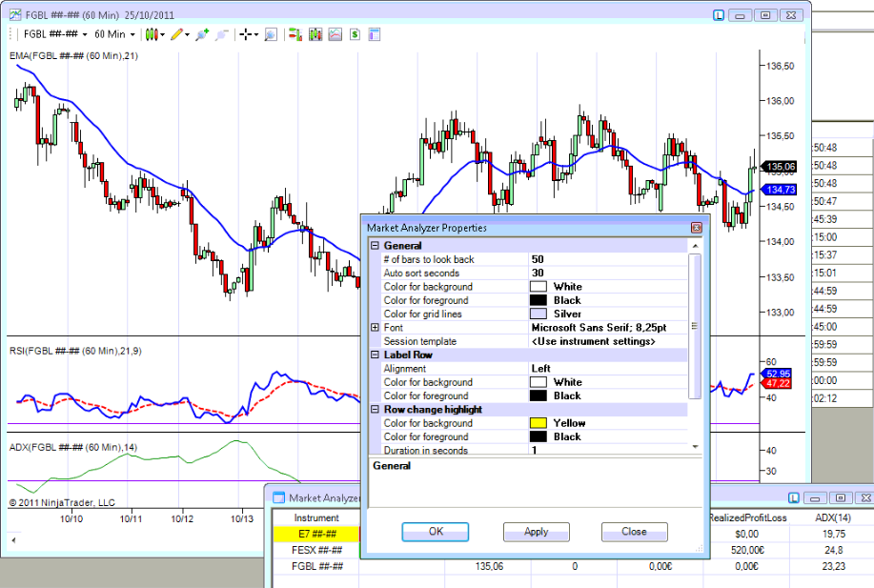The image size is (874, 588).
Task: Select the Alignment Left value field
Action: pyautogui.click(x=607, y=369)
